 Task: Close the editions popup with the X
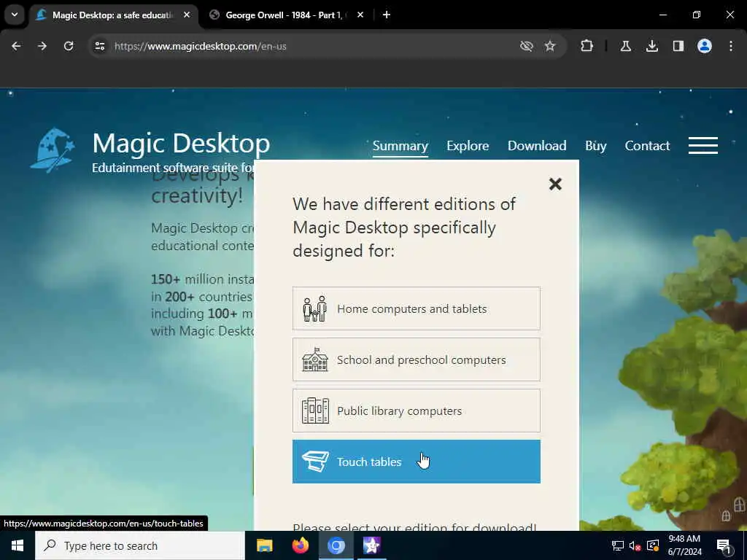555,184
